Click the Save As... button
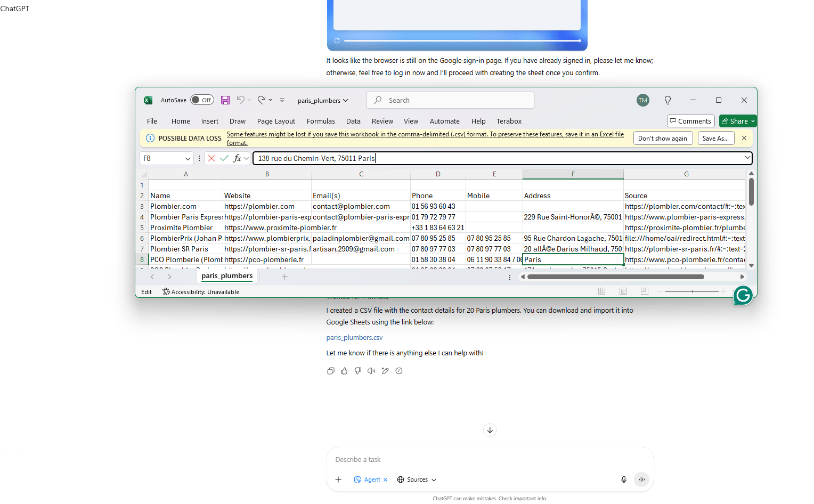The image size is (814, 504). coord(715,138)
